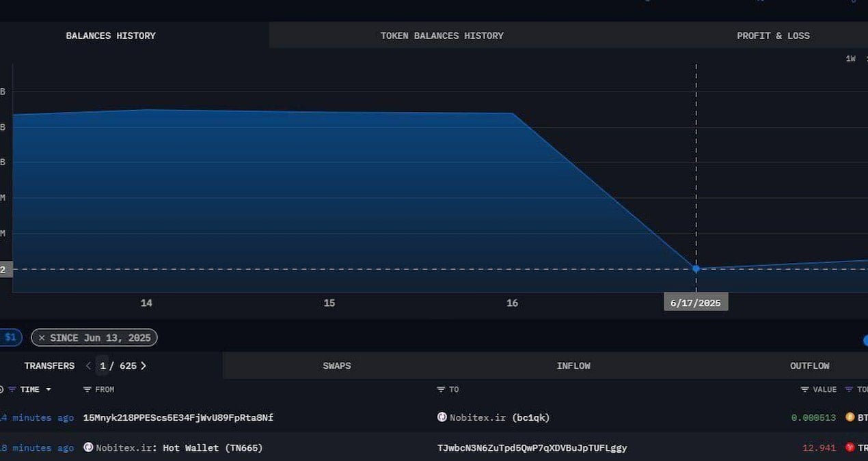
Task: Click Nobitex logo beside Hot Wallet (TN665)
Action: point(88,447)
